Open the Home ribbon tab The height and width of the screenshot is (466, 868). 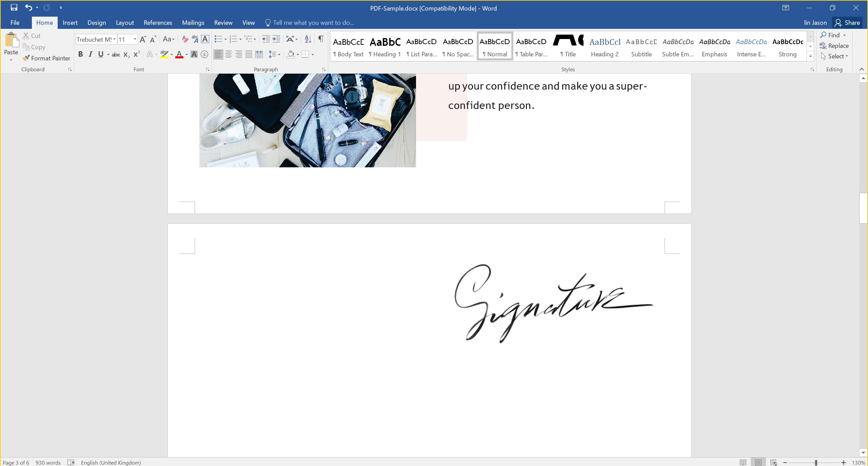[45, 22]
